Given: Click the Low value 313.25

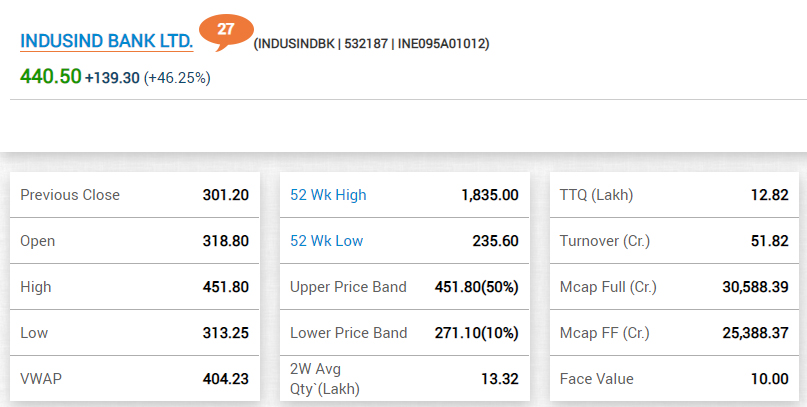Looking at the screenshot, I should (x=225, y=333).
